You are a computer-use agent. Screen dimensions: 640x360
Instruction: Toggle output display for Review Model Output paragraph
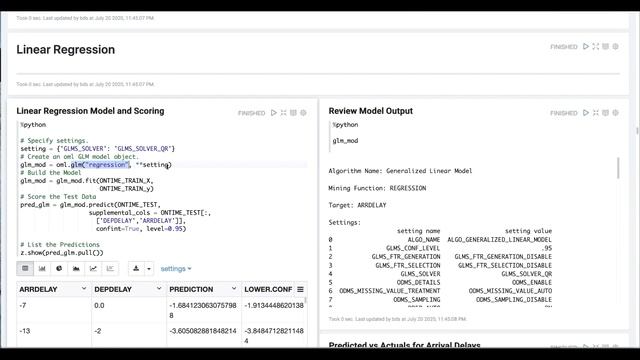[605, 113]
